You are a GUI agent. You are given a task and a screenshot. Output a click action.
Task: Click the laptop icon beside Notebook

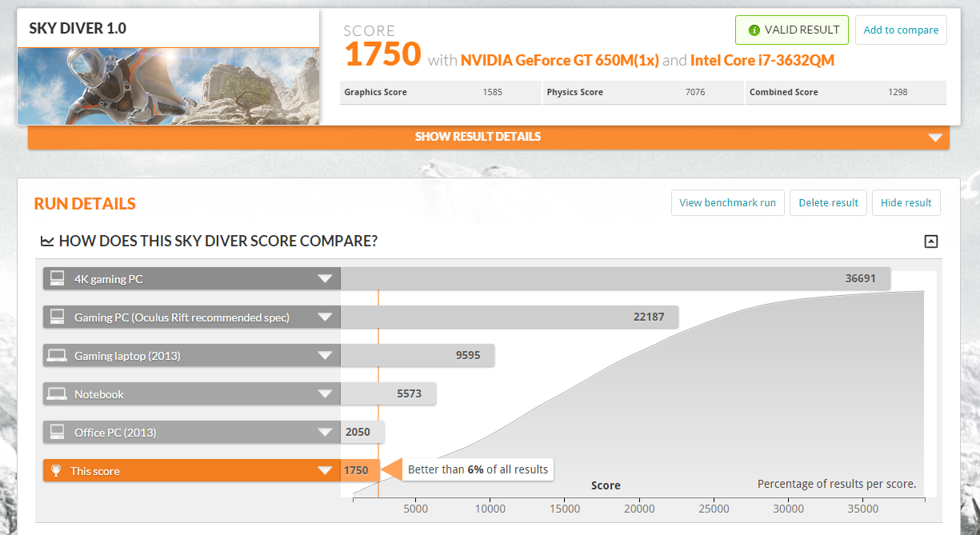pyautogui.click(x=57, y=393)
